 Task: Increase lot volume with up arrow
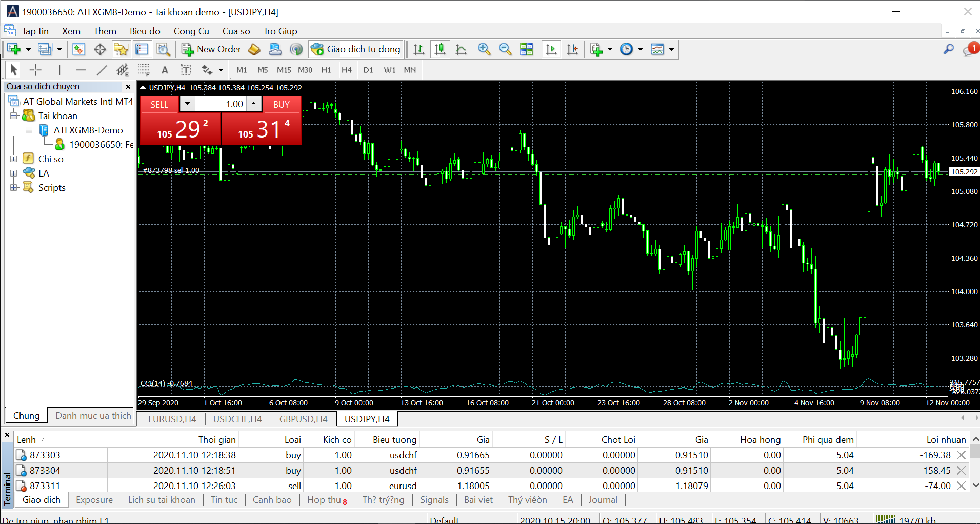[x=253, y=104]
